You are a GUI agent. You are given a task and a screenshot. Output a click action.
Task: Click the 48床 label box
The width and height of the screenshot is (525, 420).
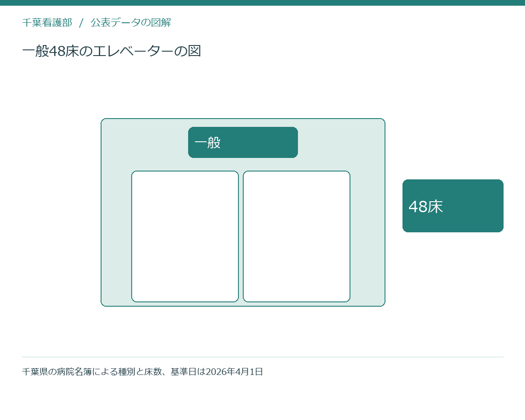point(453,206)
